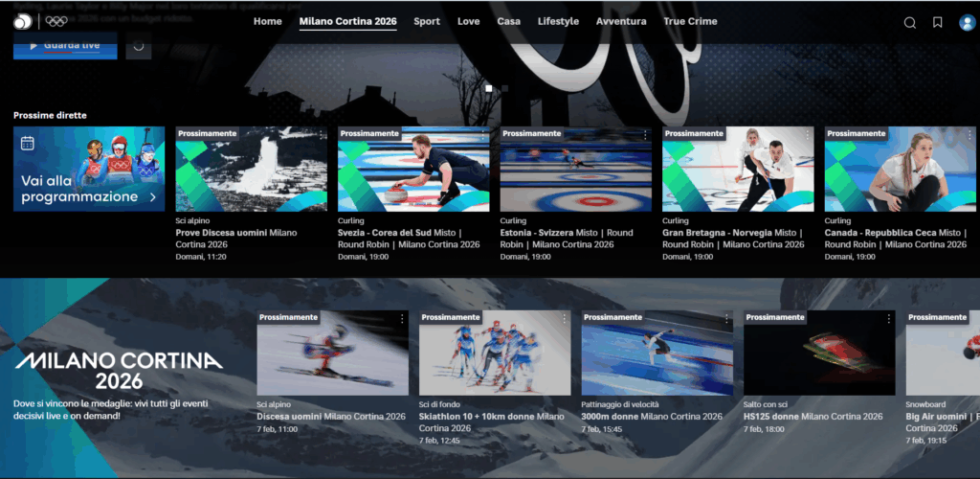The image size is (980, 479).
Task: Open three-dot menu on 3000m donne card
Action: (726, 318)
